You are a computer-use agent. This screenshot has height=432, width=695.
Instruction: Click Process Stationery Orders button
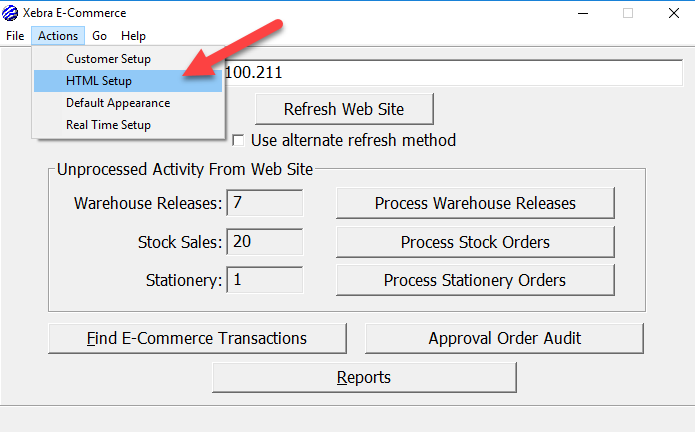click(475, 280)
